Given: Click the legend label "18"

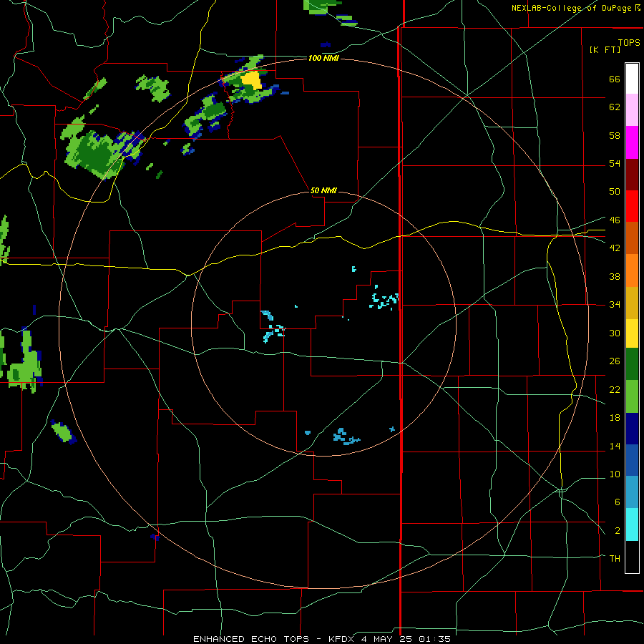Looking at the screenshot, I should (615, 418).
